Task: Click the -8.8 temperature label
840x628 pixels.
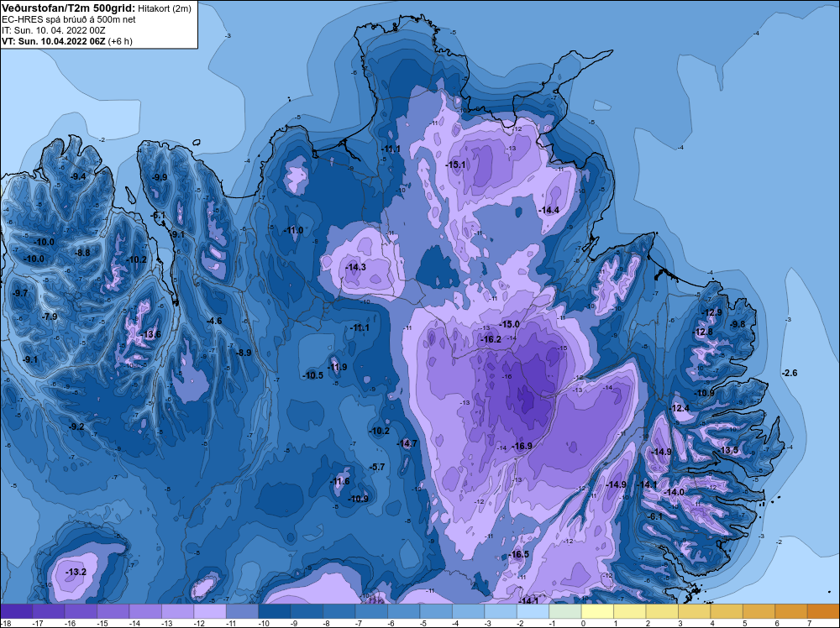Action: click(x=82, y=253)
